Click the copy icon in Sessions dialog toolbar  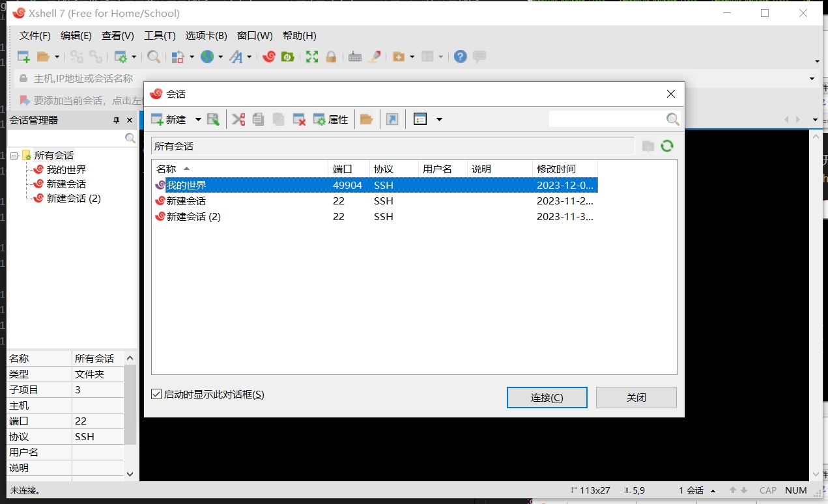click(258, 119)
